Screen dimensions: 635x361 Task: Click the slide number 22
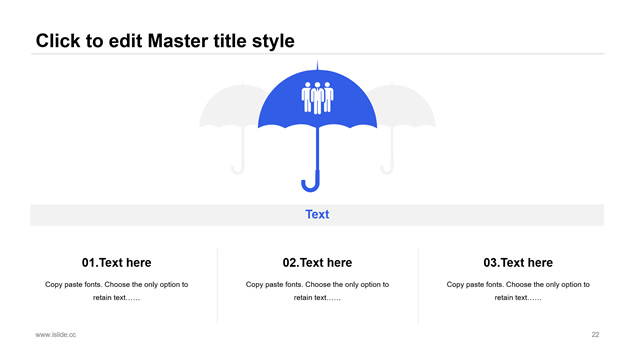tap(595, 335)
